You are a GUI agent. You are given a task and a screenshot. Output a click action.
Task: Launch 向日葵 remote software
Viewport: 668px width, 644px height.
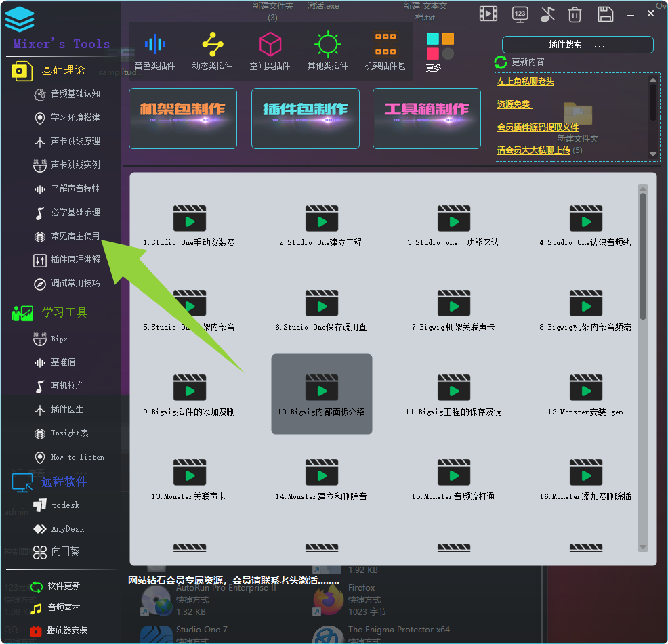tap(56, 553)
